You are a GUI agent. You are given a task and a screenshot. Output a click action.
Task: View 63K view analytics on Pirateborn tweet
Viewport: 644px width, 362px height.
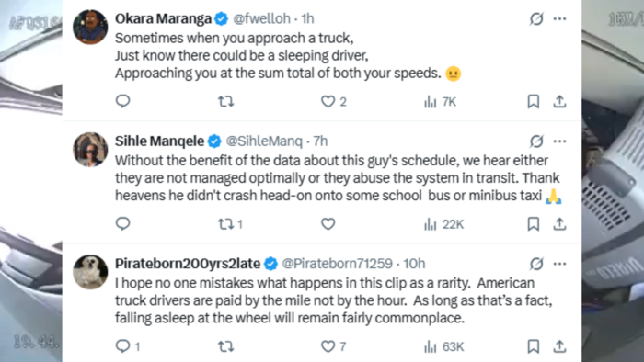443,346
